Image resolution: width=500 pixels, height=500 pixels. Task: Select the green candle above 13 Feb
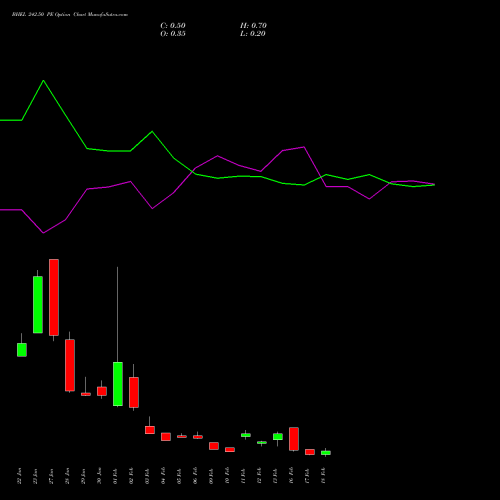point(278,437)
